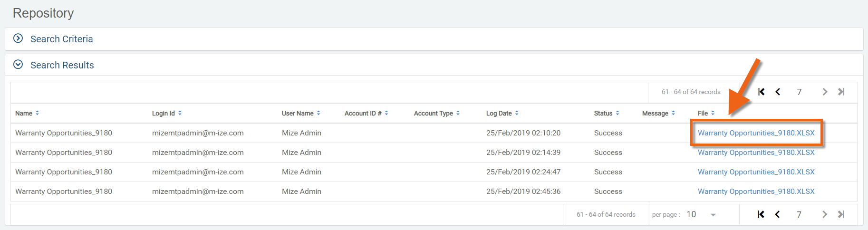The width and height of the screenshot is (868, 230).
Task: Click page number field in top pagination
Action: coord(800,92)
